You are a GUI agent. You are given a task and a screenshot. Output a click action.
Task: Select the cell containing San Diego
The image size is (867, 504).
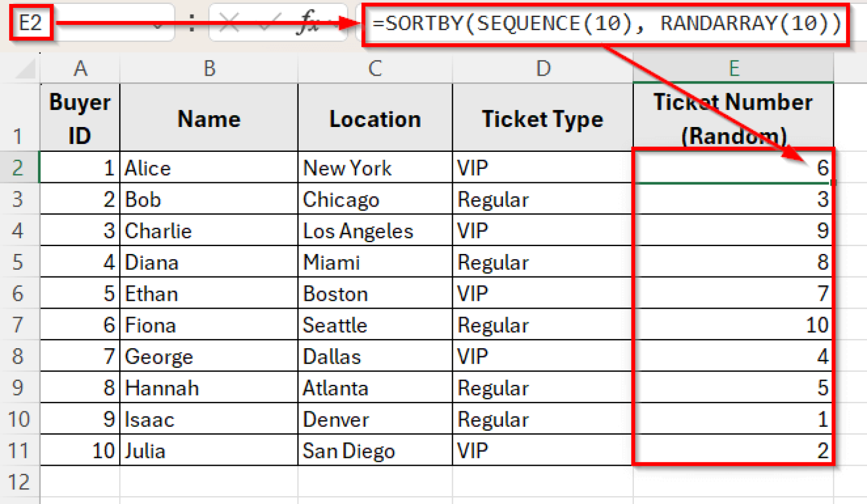pos(374,450)
